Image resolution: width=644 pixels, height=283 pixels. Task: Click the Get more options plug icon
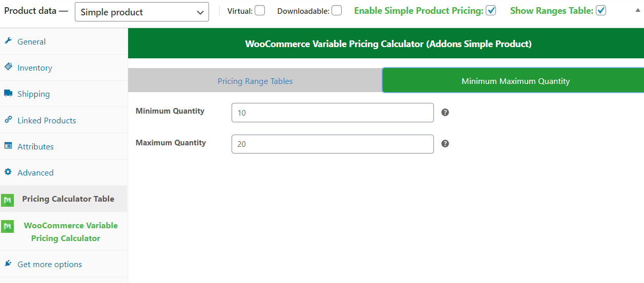pos(8,264)
